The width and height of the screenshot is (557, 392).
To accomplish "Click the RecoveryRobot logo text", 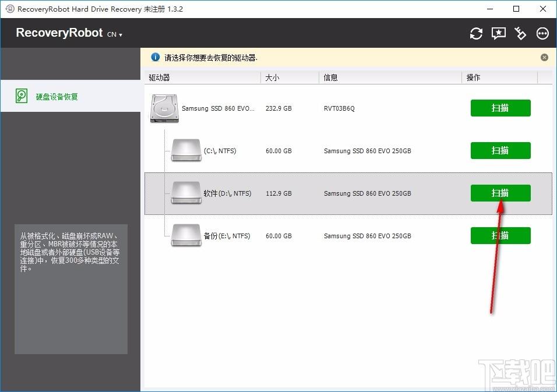I will tap(59, 33).
